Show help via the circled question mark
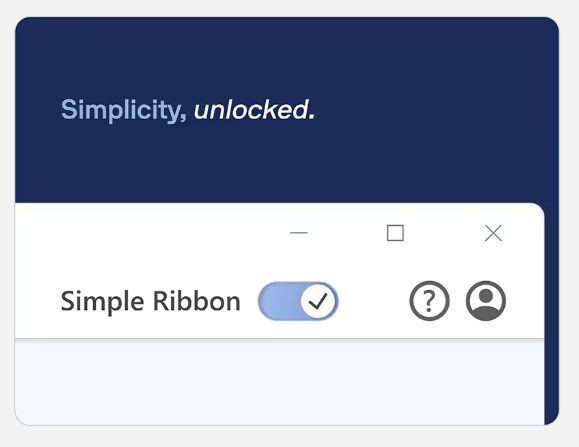The width and height of the screenshot is (579, 447). (x=429, y=301)
